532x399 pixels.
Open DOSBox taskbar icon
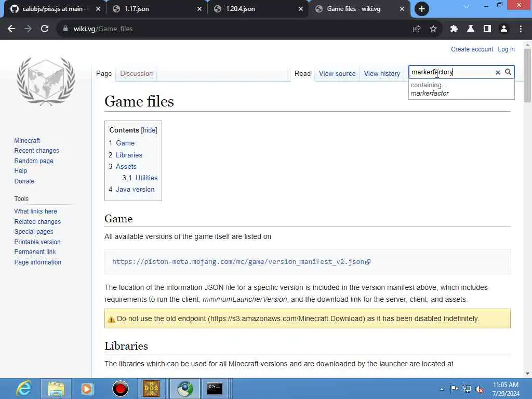click(151, 389)
